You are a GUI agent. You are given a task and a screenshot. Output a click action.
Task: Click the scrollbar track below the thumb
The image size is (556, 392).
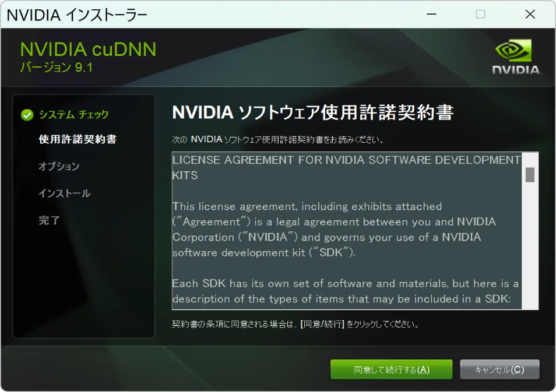pyautogui.click(x=530, y=245)
